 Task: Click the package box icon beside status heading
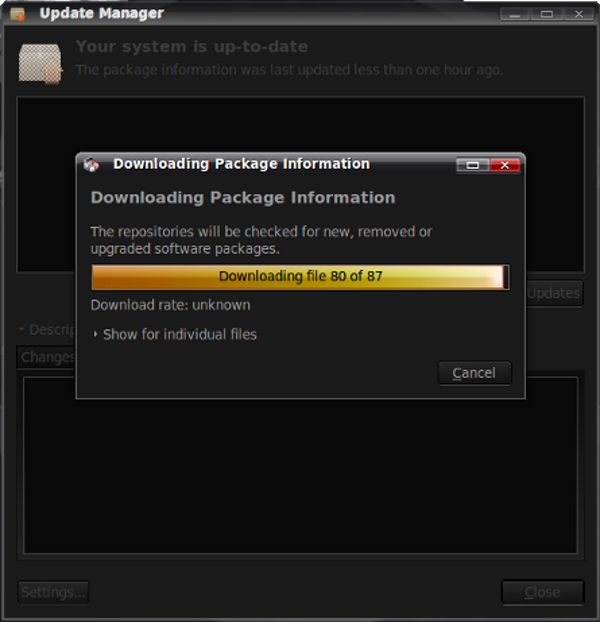(40, 64)
